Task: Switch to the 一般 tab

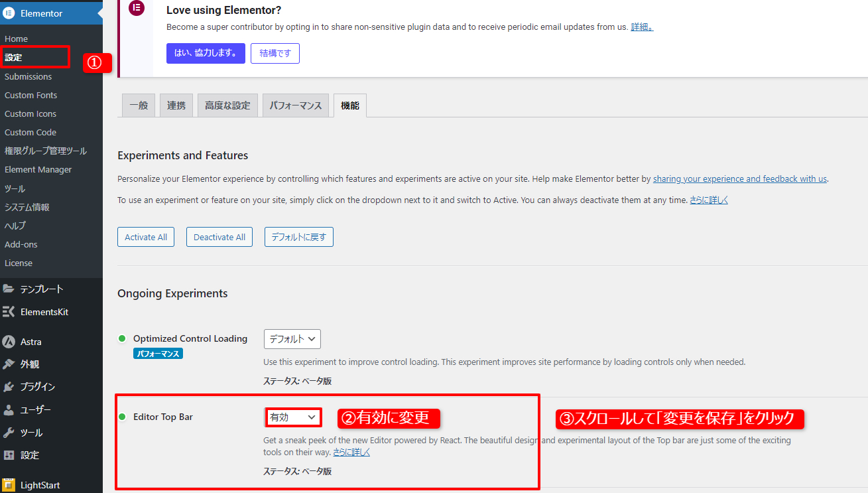Action: (x=139, y=106)
